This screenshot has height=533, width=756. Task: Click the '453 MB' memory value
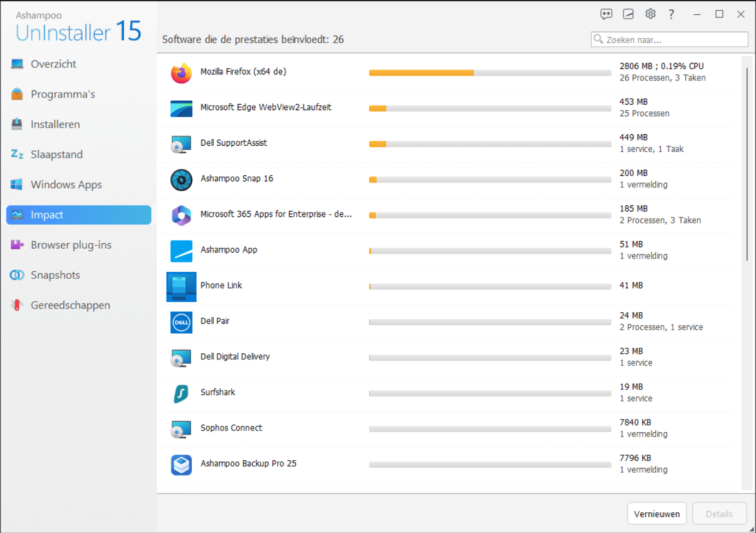coord(634,102)
